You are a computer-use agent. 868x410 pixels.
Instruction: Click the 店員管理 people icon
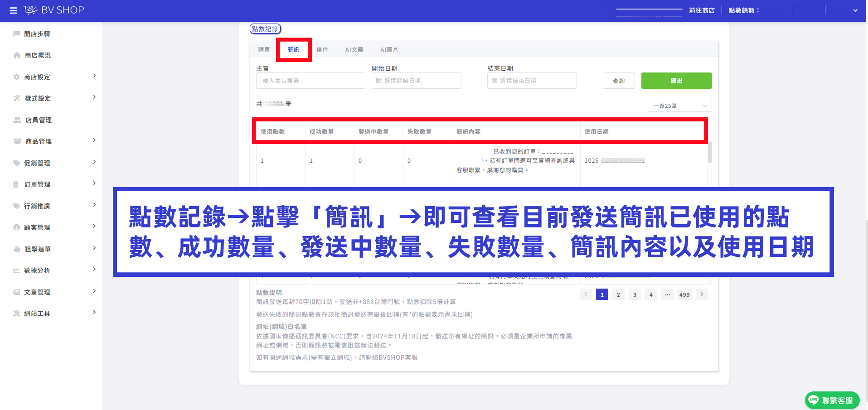[17, 120]
